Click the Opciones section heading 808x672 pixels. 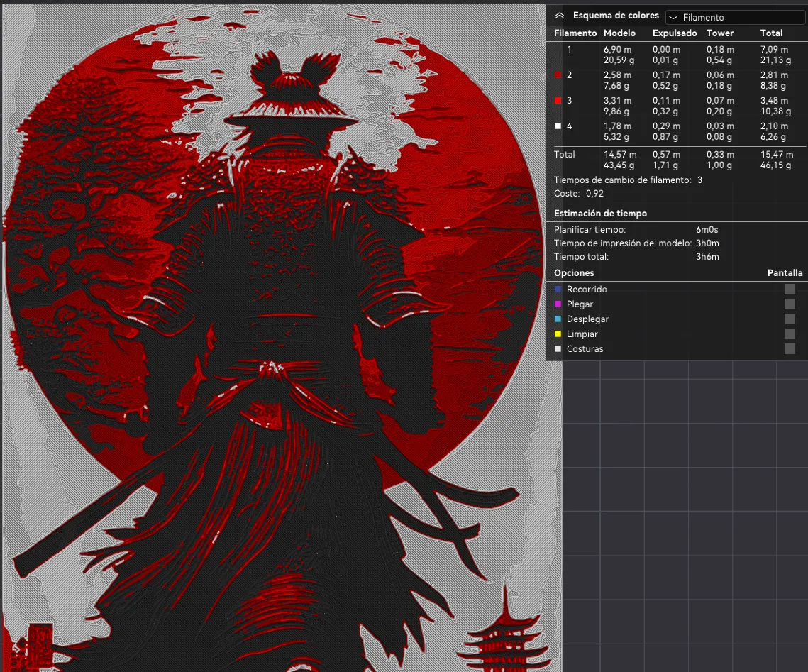pos(574,273)
